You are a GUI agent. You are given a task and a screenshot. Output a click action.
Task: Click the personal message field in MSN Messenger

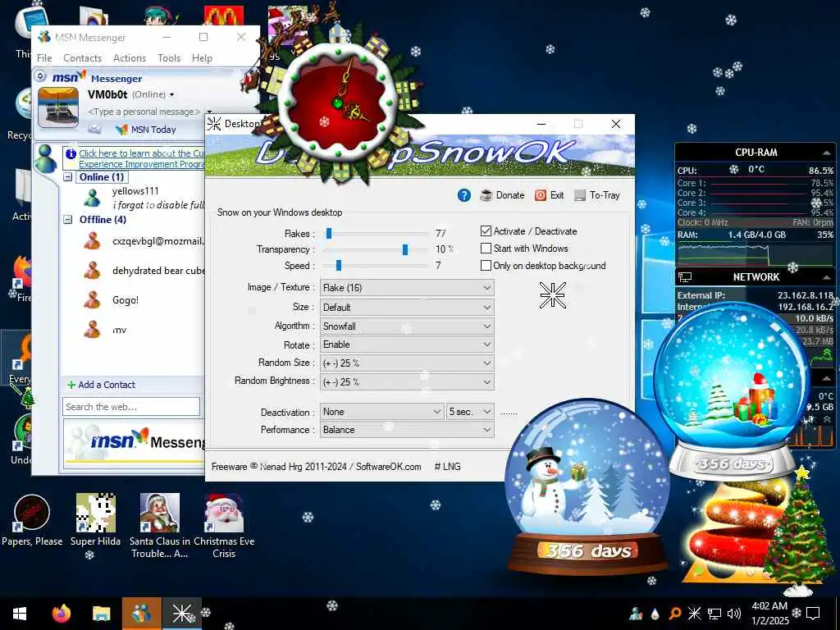click(x=144, y=112)
